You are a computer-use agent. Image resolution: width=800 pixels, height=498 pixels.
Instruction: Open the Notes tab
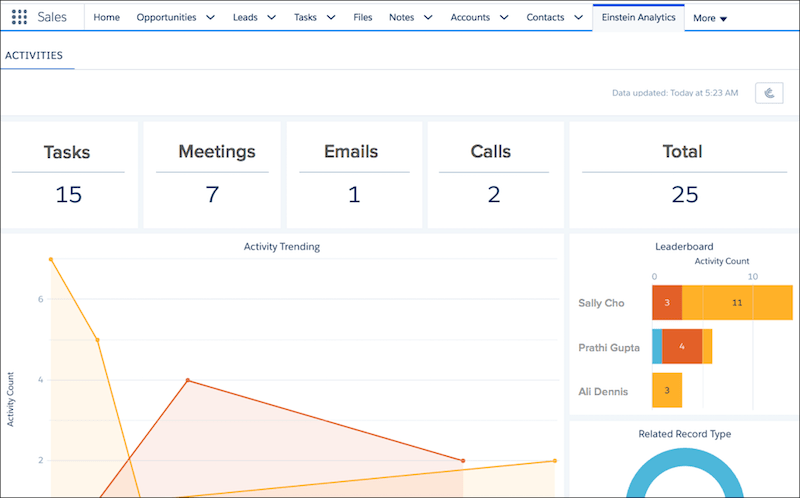[402, 17]
